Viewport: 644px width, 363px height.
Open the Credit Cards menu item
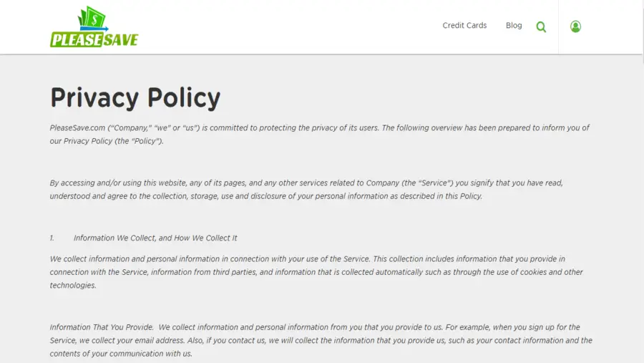[464, 26]
